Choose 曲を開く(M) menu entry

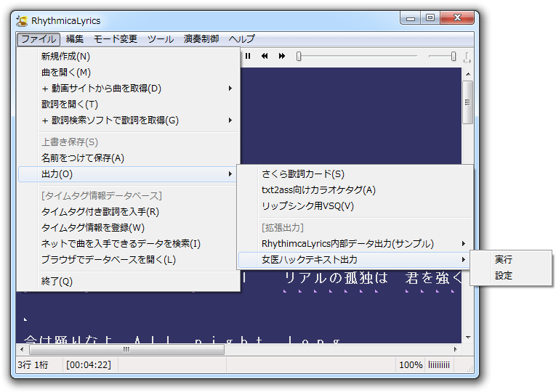(x=128, y=73)
